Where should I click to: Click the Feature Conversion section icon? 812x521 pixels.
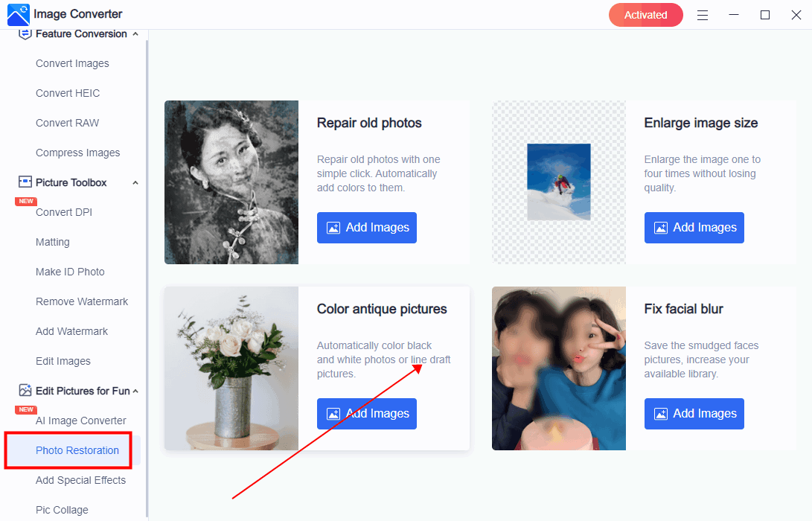point(25,34)
